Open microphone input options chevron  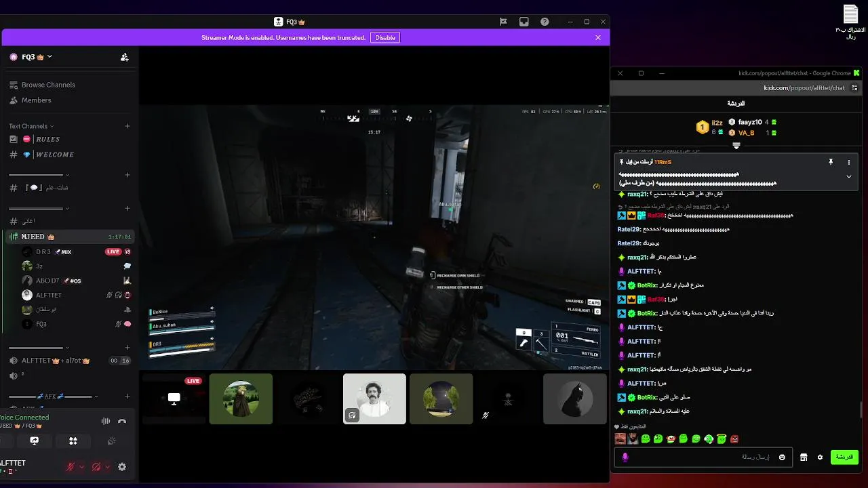(82, 467)
